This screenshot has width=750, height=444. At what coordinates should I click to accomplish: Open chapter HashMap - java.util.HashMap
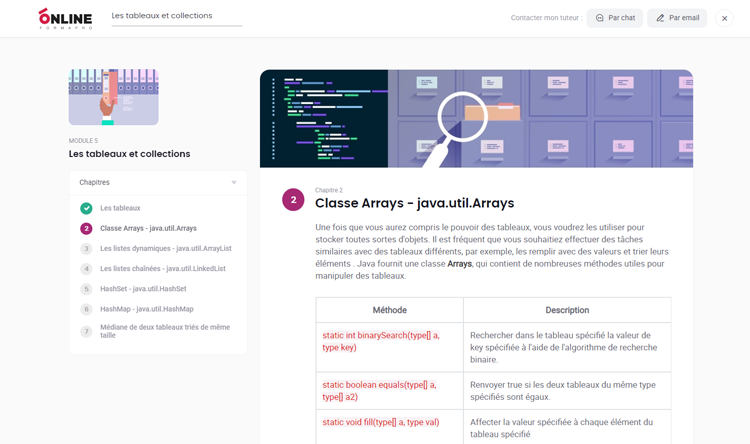(x=147, y=309)
